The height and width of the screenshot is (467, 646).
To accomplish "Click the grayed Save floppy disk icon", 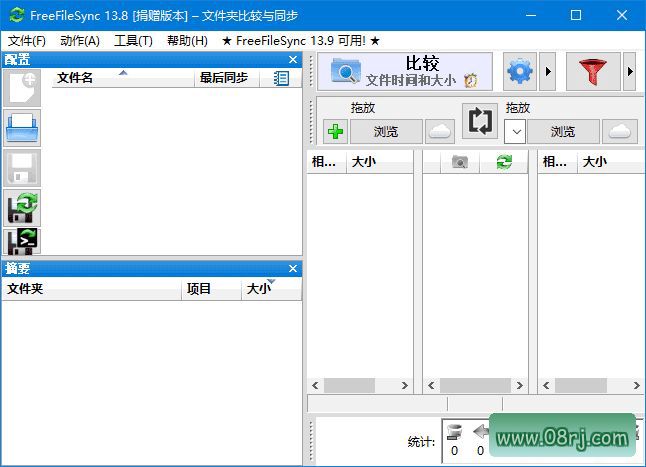I will click(22, 168).
